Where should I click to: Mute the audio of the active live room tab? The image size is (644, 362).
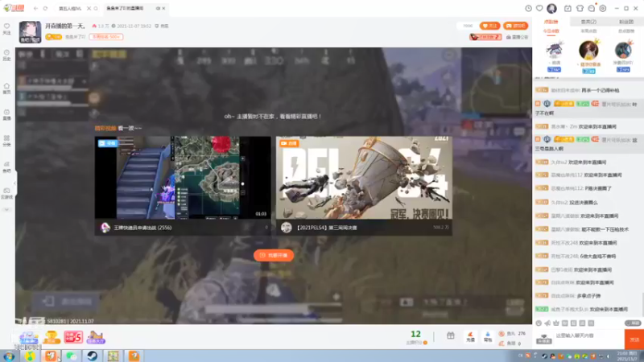[x=158, y=8]
